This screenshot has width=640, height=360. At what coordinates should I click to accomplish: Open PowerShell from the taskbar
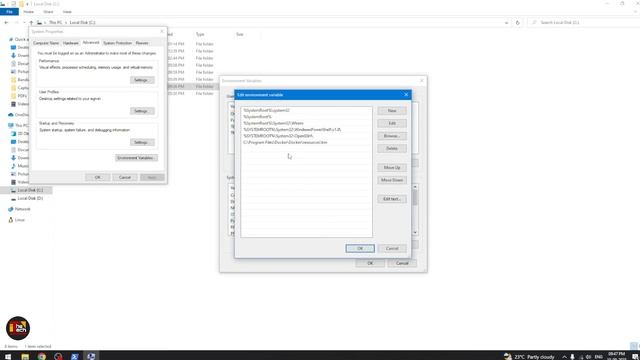[74, 356]
